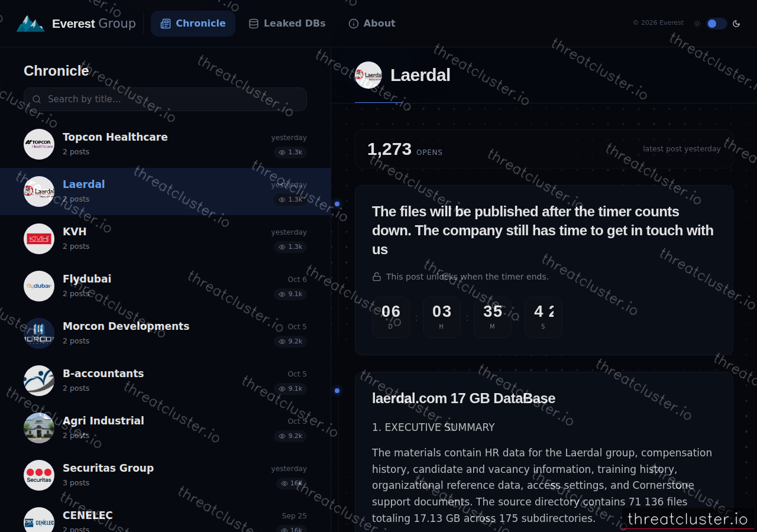Click the Agri Industrial title text
757x532 pixels.
click(103, 421)
